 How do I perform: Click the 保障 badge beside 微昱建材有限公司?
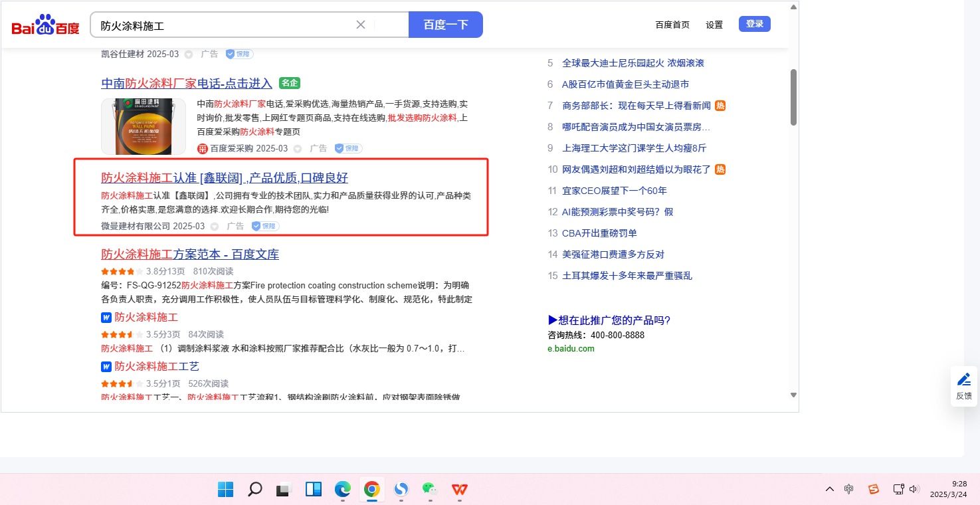[x=265, y=227]
